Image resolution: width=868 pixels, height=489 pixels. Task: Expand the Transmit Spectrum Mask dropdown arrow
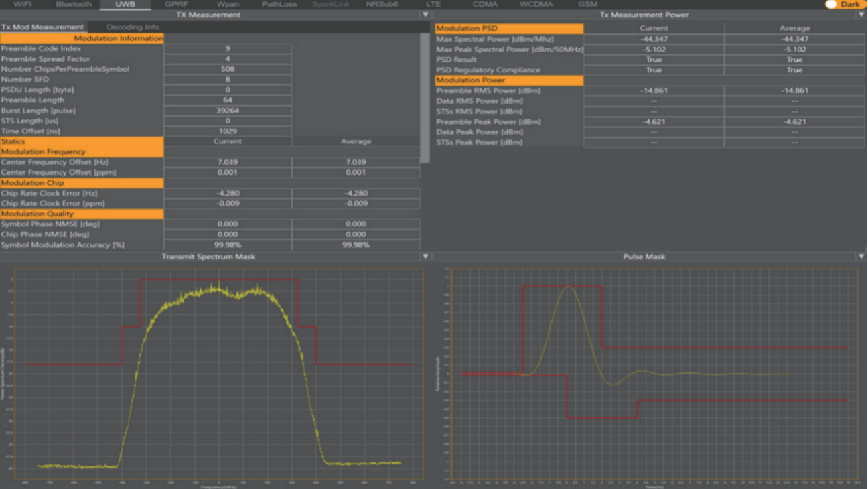[425, 257]
